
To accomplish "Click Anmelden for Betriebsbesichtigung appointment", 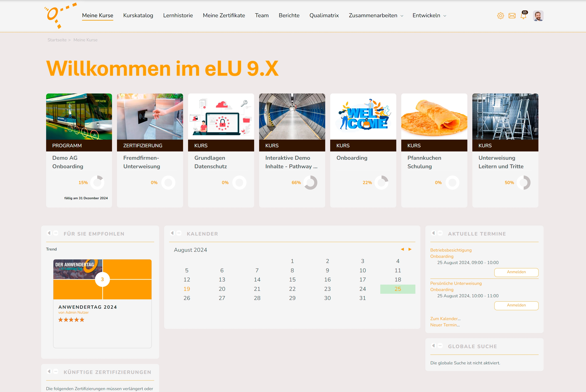I will click(516, 272).
